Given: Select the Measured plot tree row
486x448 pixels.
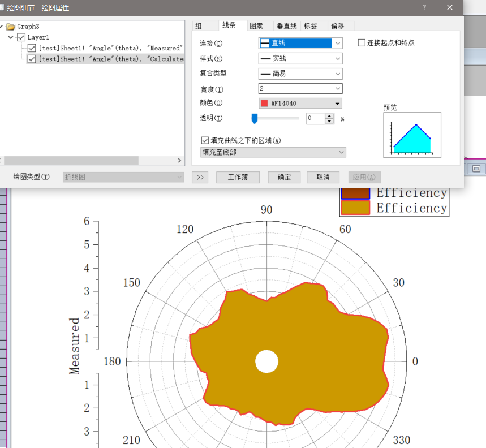Looking at the screenshot, I should coord(111,48).
